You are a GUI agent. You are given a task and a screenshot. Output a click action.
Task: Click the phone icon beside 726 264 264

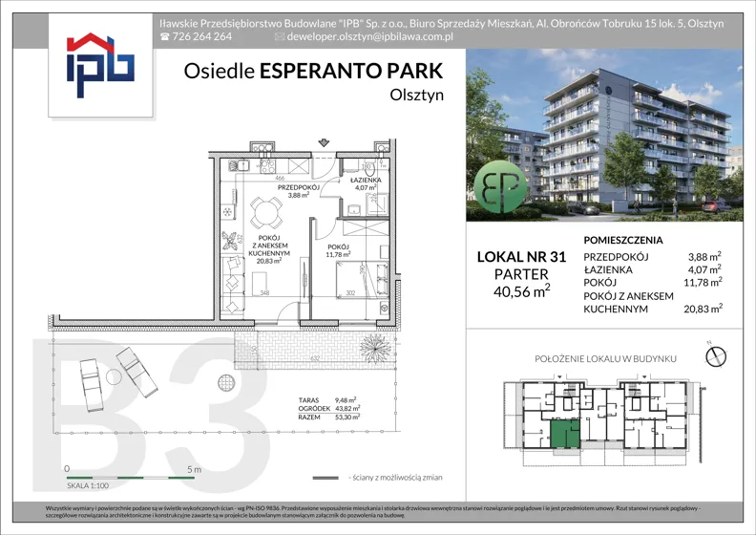tap(165, 36)
